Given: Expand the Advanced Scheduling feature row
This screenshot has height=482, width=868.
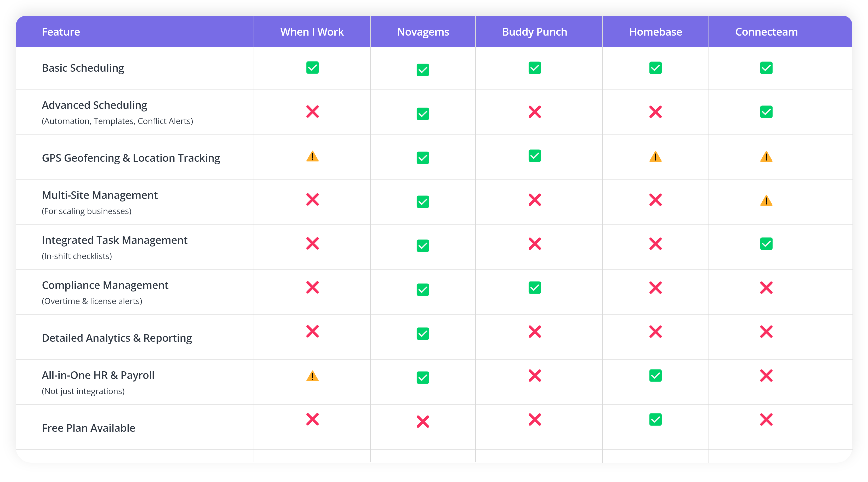Looking at the screenshot, I should point(94,105).
